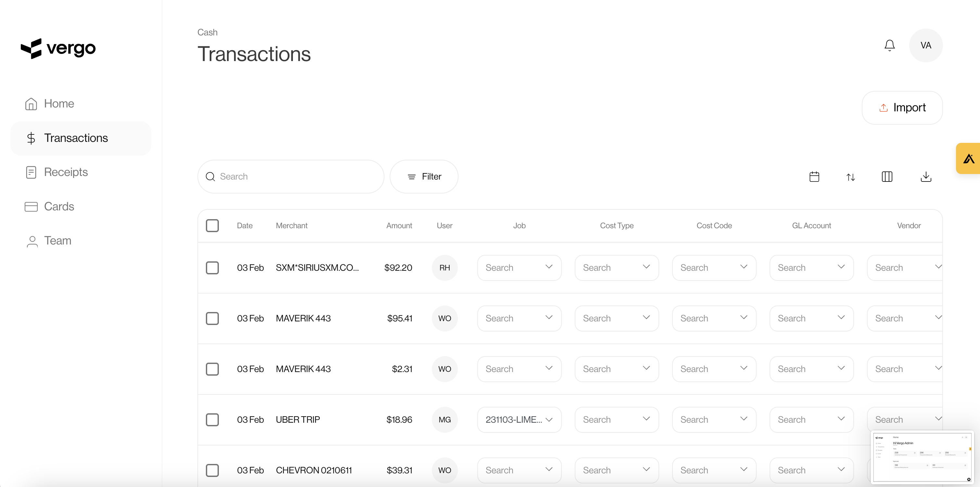Screen dimensions: 980x487
Task: Open the column settings icon
Action: click(x=887, y=177)
